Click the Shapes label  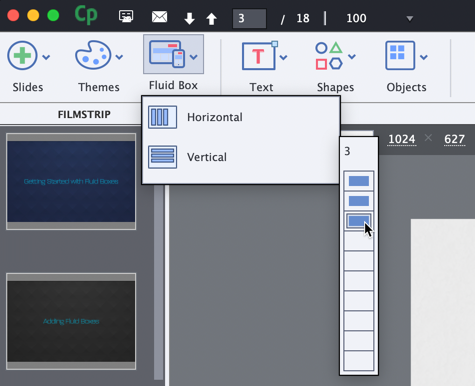[335, 87]
